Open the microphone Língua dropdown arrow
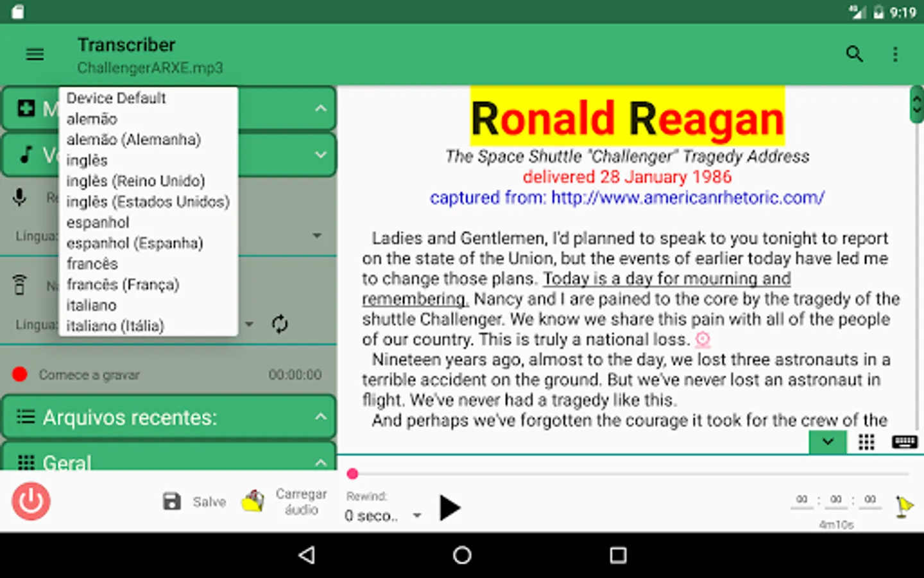The height and width of the screenshot is (578, 924). coord(317,236)
